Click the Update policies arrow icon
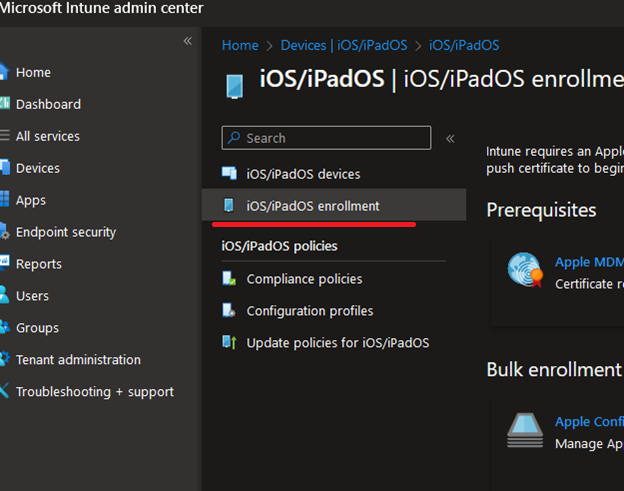Image resolution: width=624 pixels, height=491 pixels. coord(229,342)
